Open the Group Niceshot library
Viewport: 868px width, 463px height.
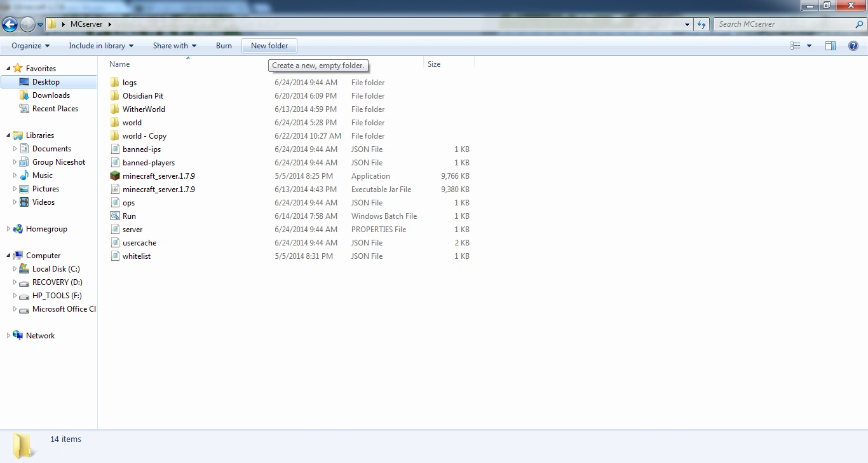coord(58,162)
